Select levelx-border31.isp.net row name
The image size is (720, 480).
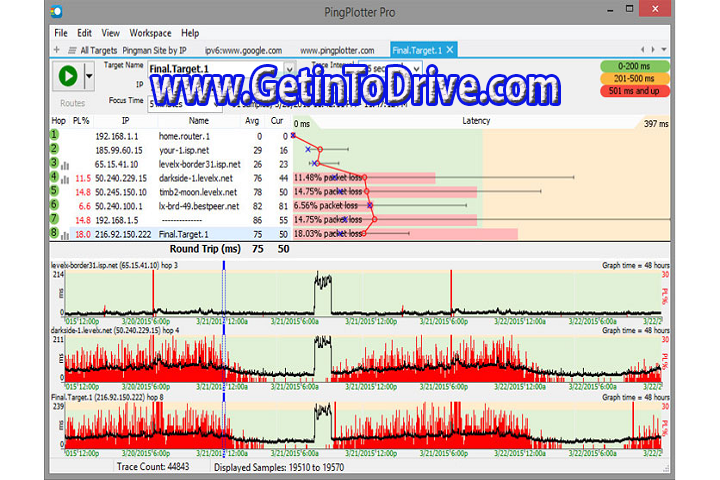(200, 164)
